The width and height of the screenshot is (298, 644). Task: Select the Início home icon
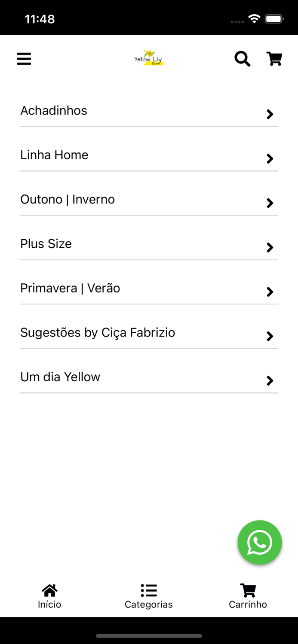(x=49, y=590)
